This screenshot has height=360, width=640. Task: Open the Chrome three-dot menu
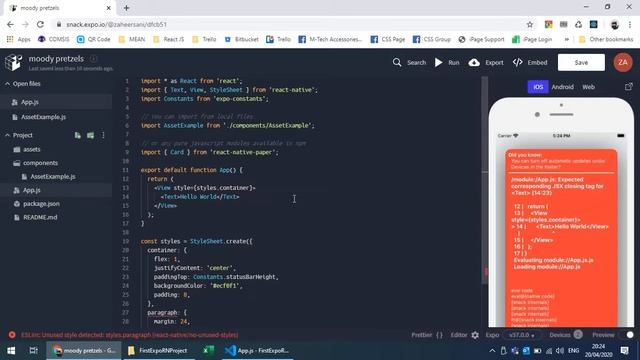630,24
